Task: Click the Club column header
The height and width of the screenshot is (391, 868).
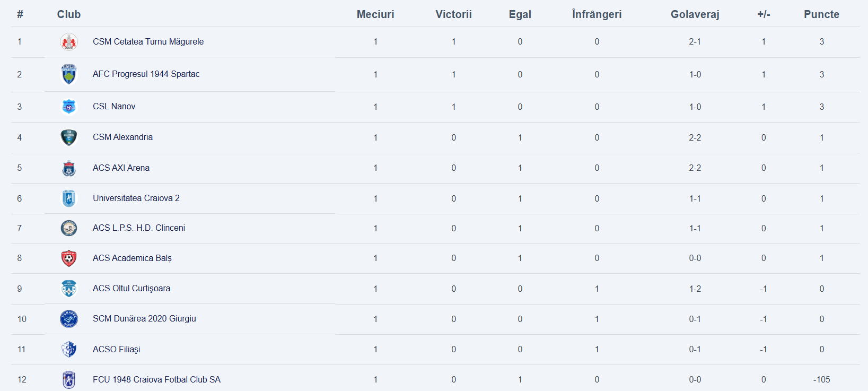Action: pos(69,14)
